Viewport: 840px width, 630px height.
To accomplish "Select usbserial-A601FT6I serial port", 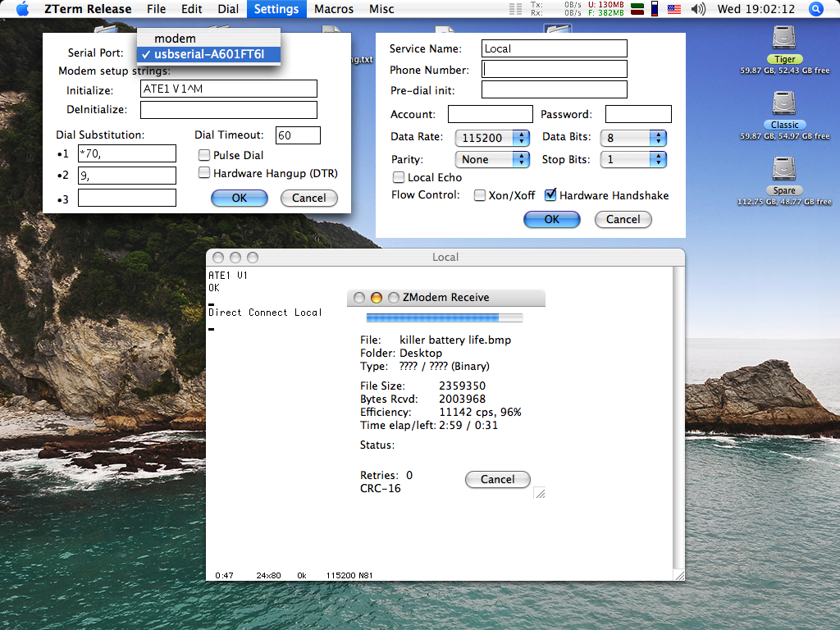I will [x=208, y=54].
